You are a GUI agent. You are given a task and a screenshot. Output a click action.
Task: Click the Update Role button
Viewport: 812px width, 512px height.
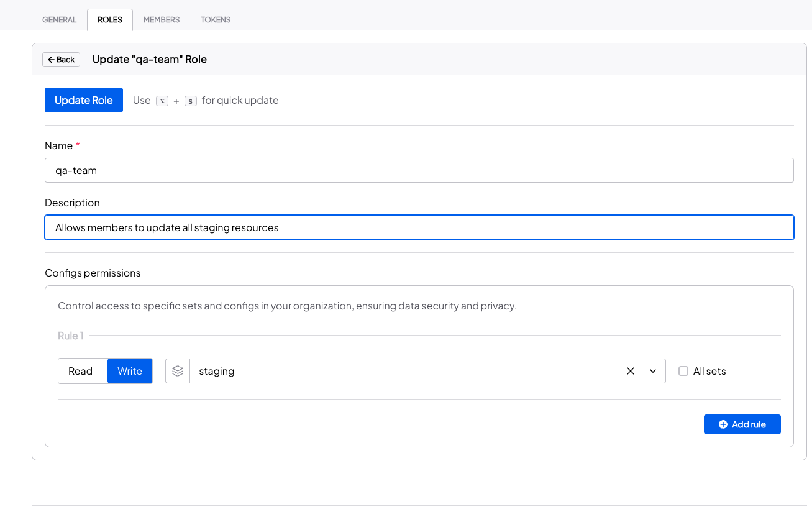(84, 100)
